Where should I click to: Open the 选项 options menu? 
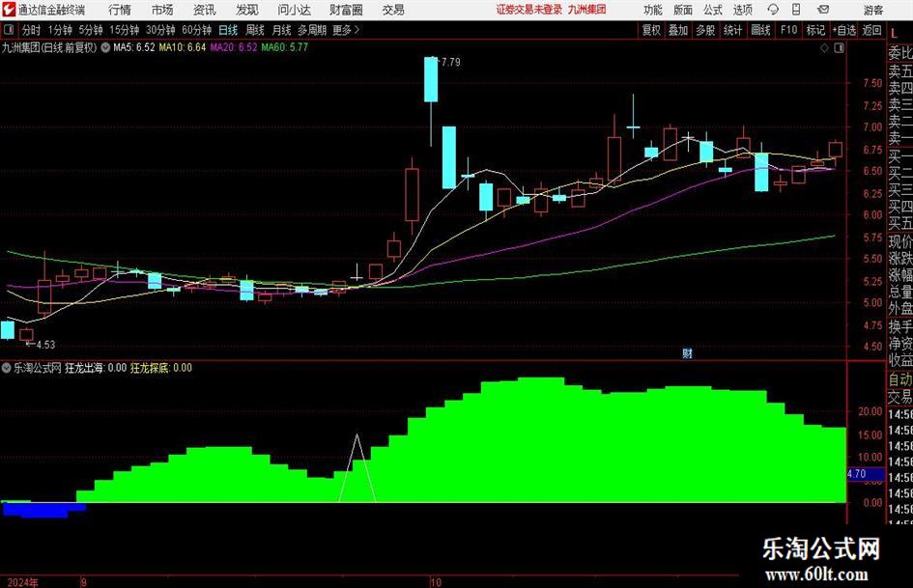click(742, 10)
